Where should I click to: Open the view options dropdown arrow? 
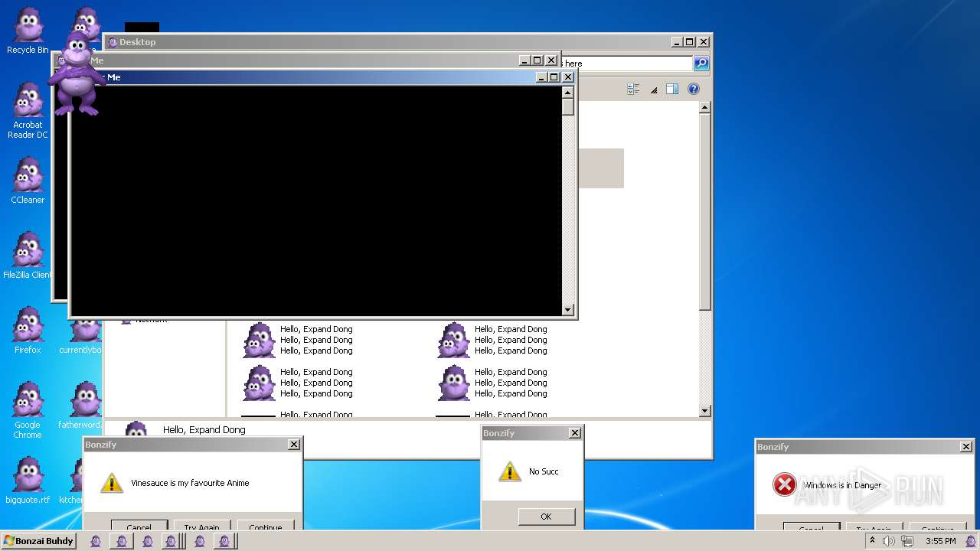[654, 90]
